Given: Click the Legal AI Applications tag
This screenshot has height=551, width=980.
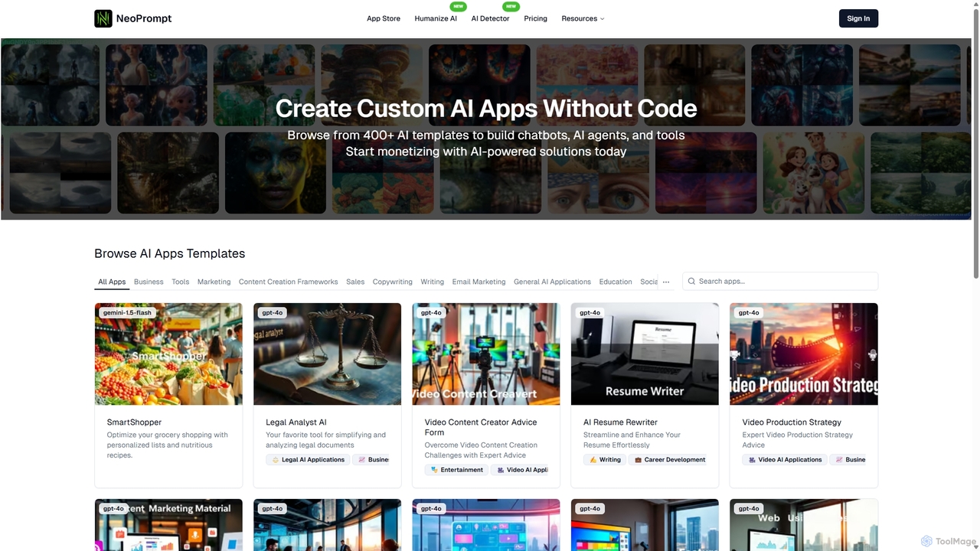Looking at the screenshot, I should click(x=308, y=460).
